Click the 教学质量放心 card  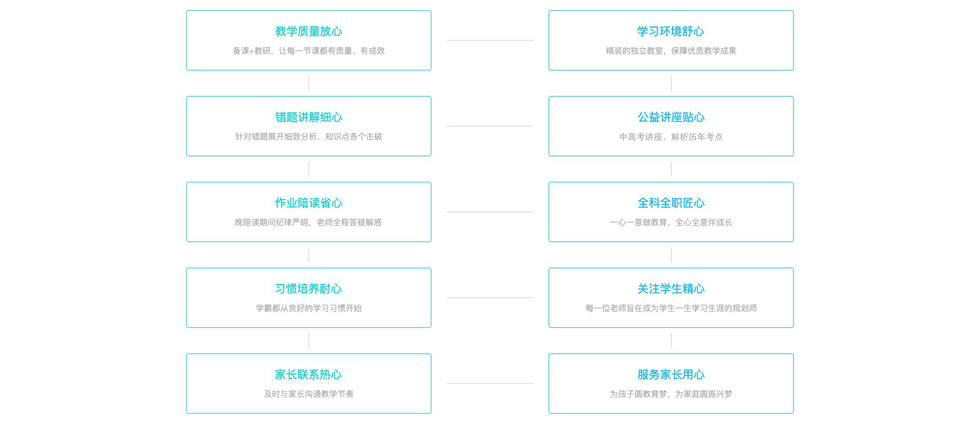309,40
